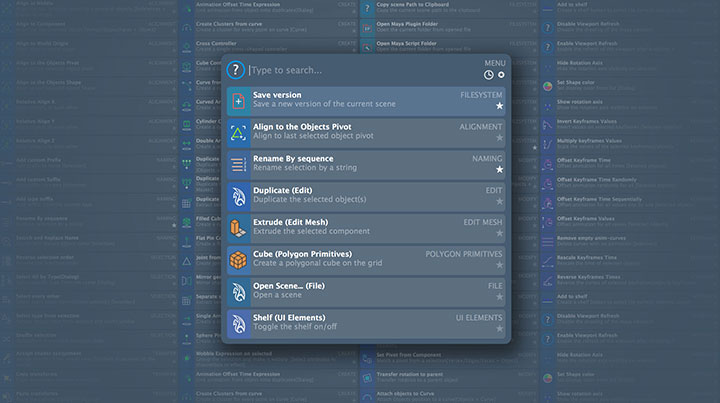Favorite Align to the Objects Pivot with star
720x403 pixels.
pos(499,138)
